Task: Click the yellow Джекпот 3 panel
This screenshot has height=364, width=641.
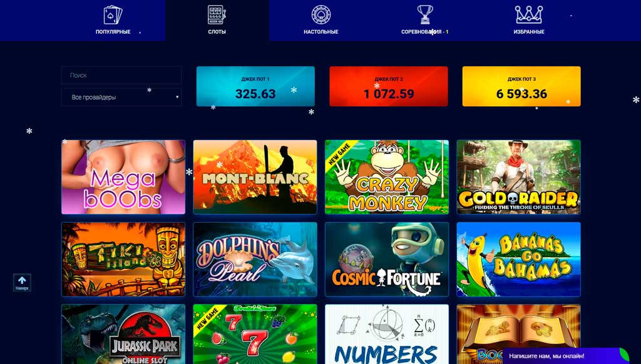Action: point(521,86)
